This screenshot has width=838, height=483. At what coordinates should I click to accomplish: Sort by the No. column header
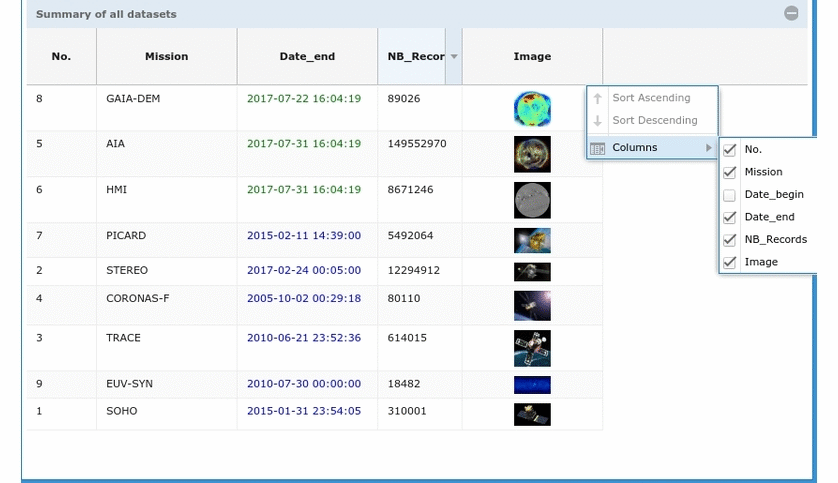click(61, 56)
